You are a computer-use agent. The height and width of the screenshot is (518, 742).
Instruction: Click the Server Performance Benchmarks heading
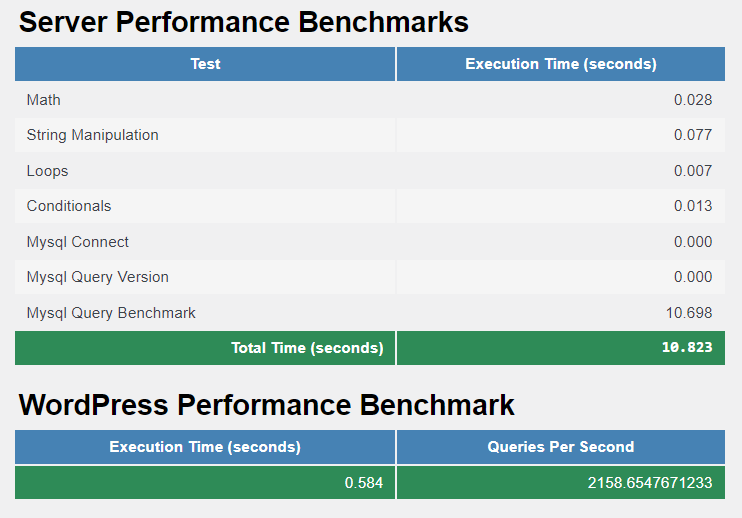coord(244,22)
